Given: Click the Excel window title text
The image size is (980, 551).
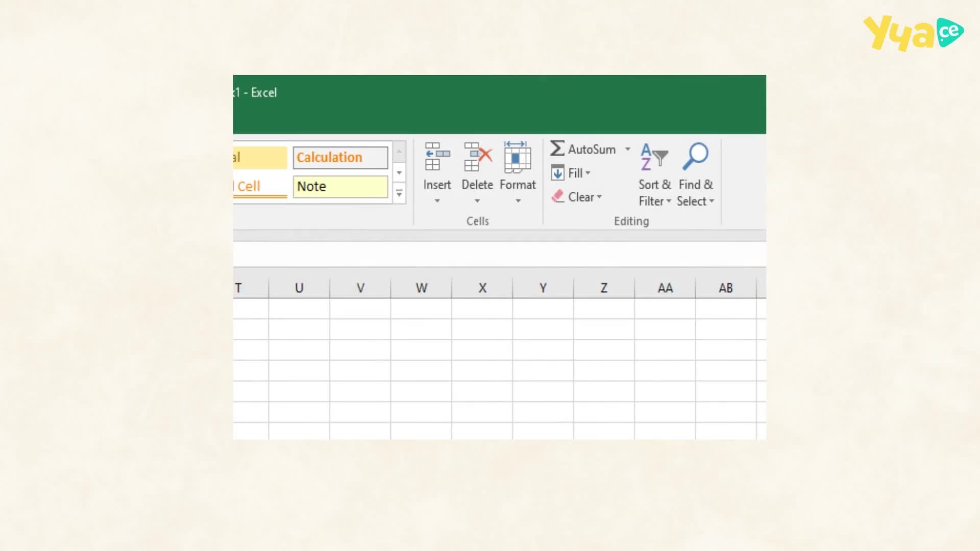Looking at the screenshot, I should click(255, 92).
